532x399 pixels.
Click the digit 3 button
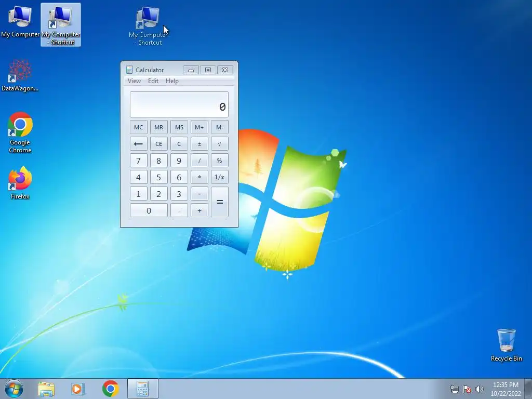pyautogui.click(x=179, y=194)
